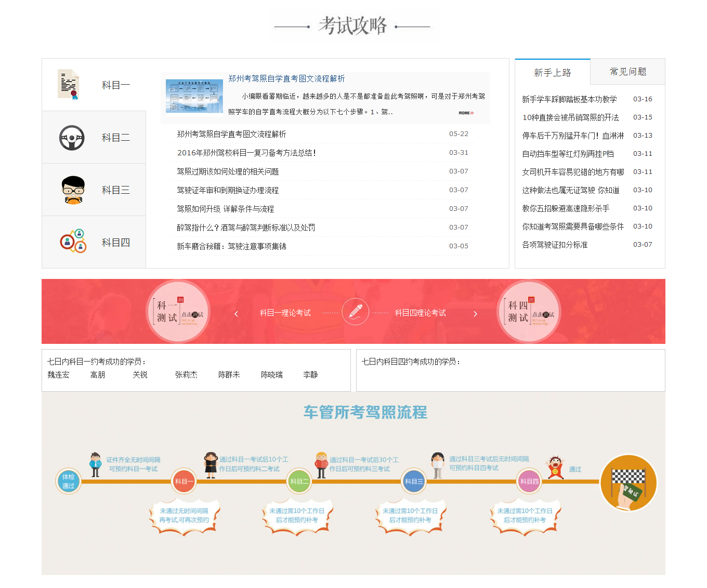Select the 体检通过 circle in the flowchart
Viewport: 707px width, 588px height.
(x=68, y=482)
